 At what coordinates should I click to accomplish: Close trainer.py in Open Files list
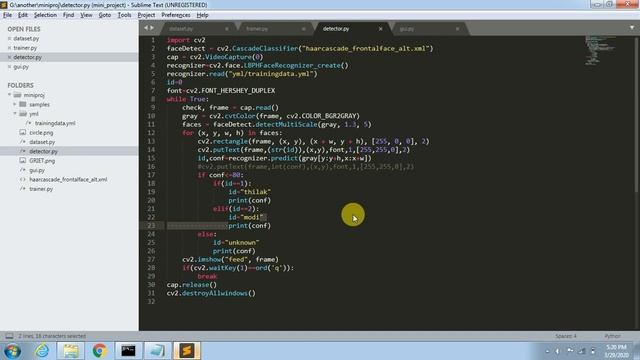[9, 48]
